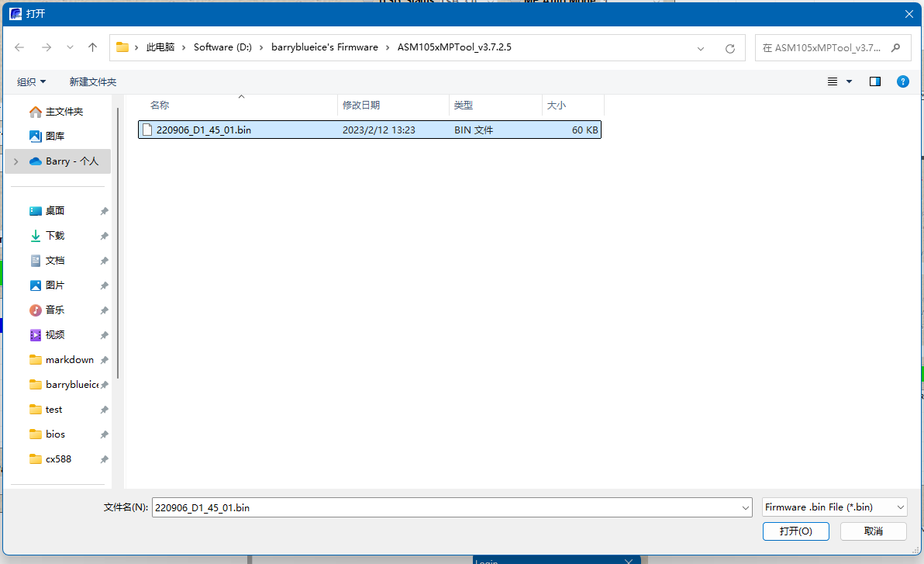Unpin bios using its pin icon

pos(105,434)
